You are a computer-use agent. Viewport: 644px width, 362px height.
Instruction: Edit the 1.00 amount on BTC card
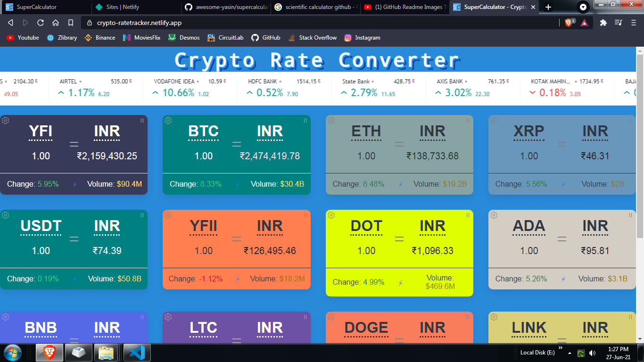point(204,156)
